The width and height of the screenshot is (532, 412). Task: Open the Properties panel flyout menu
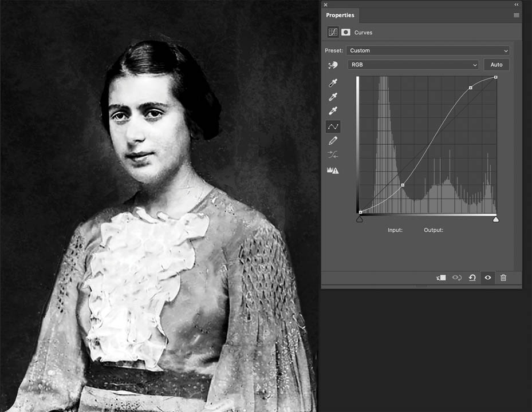tap(516, 15)
